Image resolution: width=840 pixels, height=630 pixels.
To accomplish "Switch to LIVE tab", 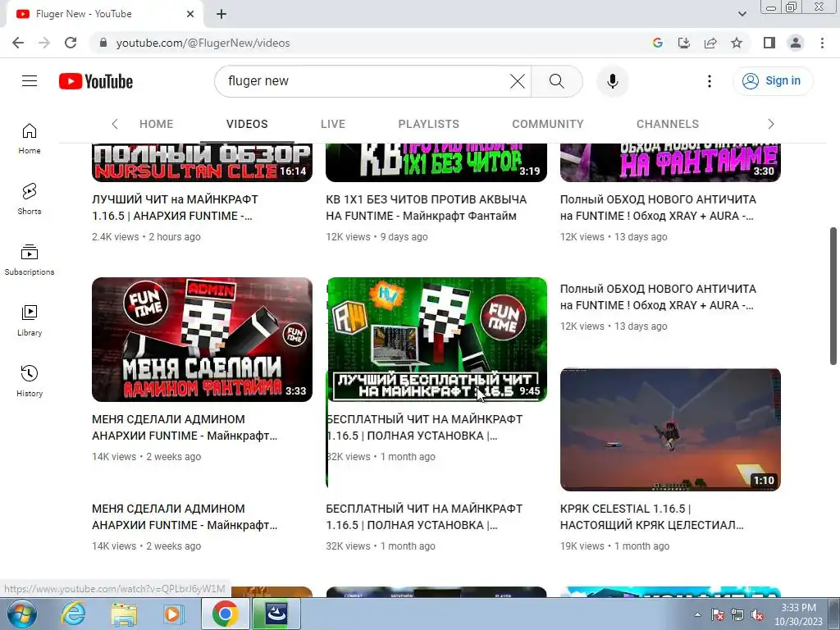I will (x=333, y=124).
